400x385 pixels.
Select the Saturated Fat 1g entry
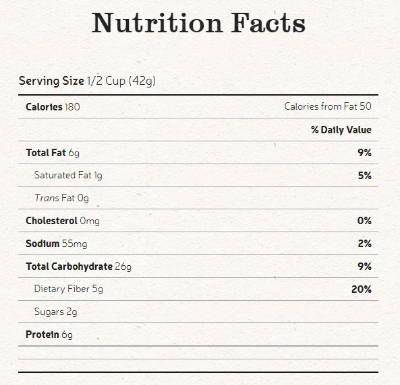pos(68,175)
